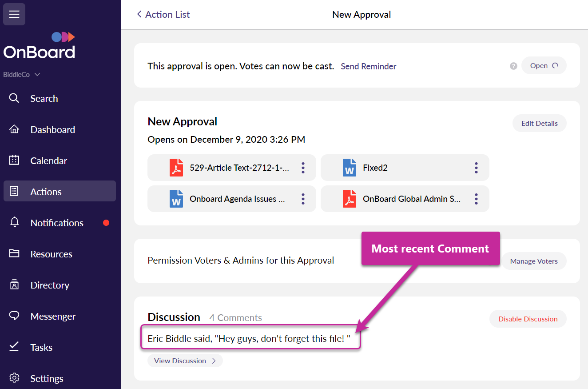Click the Dashboard home icon
The image size is (588, 389).
pyautogui.click(x=14, y=129)
